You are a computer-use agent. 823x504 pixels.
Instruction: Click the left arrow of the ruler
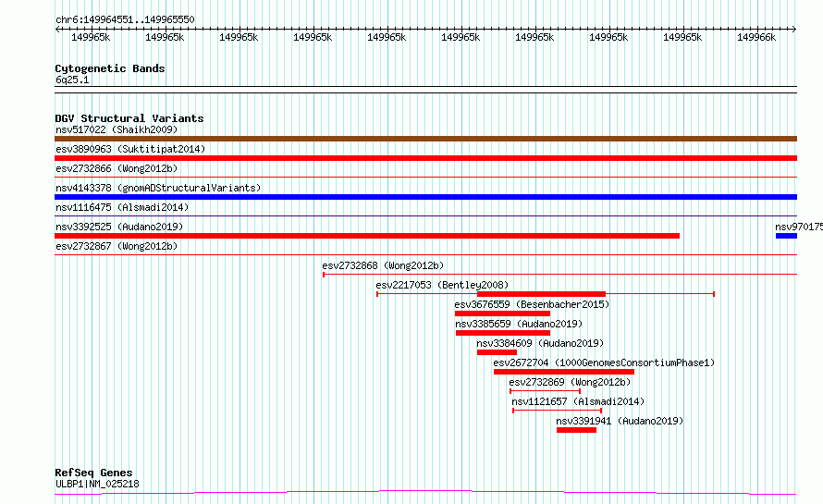coord(57,29)
